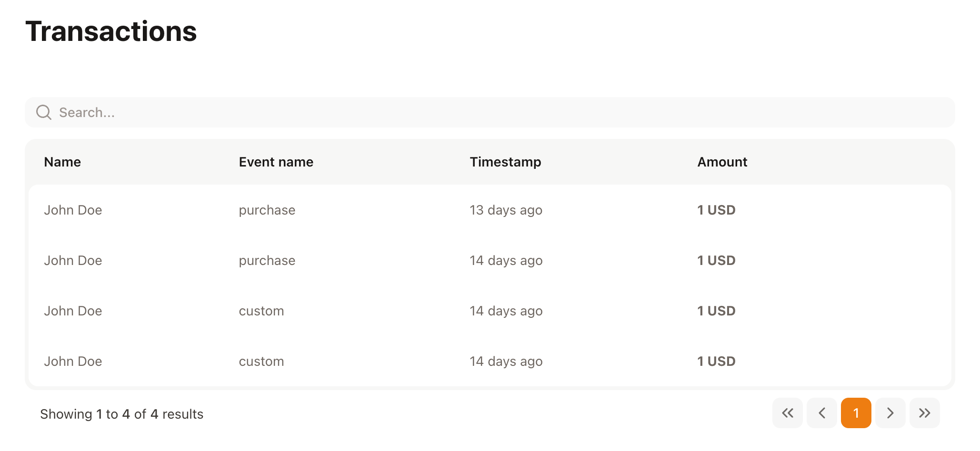Click the 1 USD amount on the top row
The height and width of the screenshot is (451, 980).
[716, 210]
